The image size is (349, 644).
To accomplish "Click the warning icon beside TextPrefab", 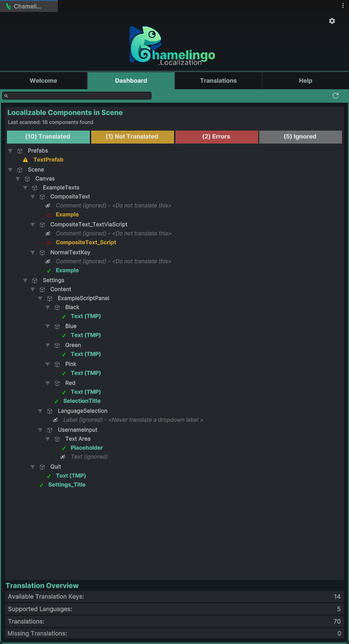I will [25, 160].
